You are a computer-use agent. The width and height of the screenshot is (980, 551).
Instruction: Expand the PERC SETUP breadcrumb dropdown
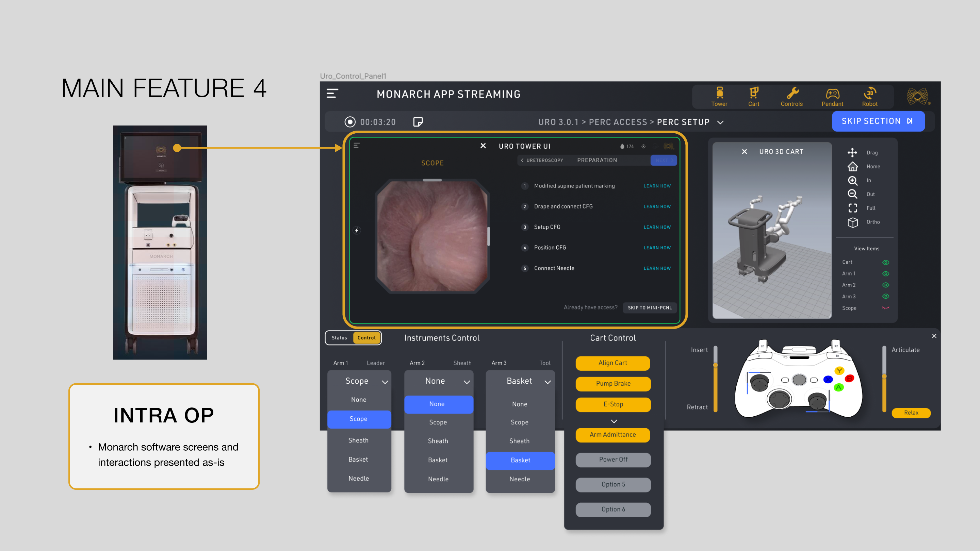pos(720,122)
